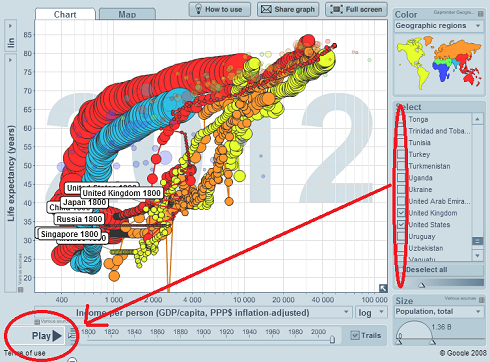The image size is (490, 362).
Task: Uncheck the United Kingdom checkbox
Action: tap(401, 213)
